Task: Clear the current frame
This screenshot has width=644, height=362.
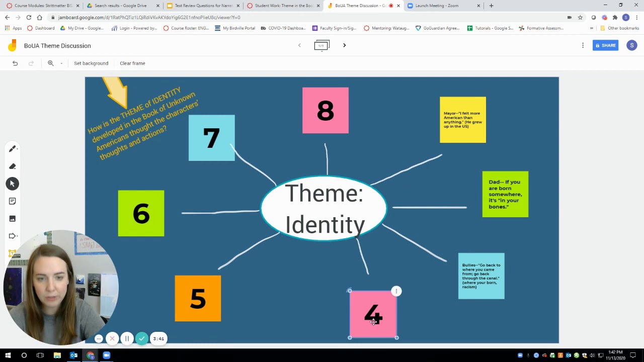Action: (x=132, y=63)
